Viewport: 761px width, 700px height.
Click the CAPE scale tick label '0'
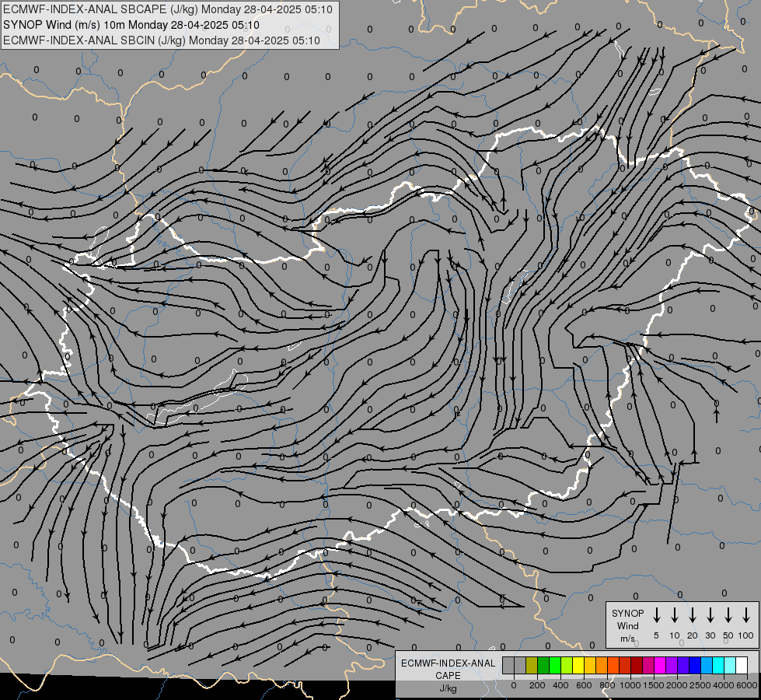tap(514, 685)
